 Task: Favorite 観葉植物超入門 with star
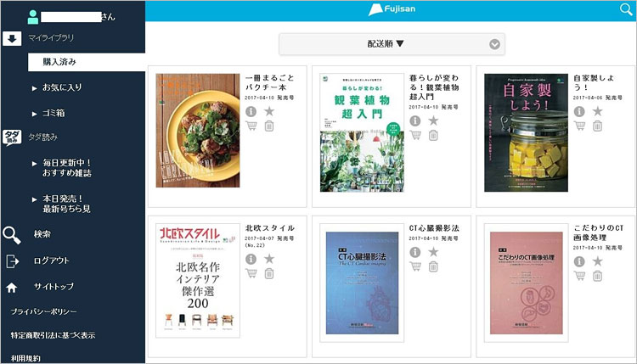tap(433, 120)
